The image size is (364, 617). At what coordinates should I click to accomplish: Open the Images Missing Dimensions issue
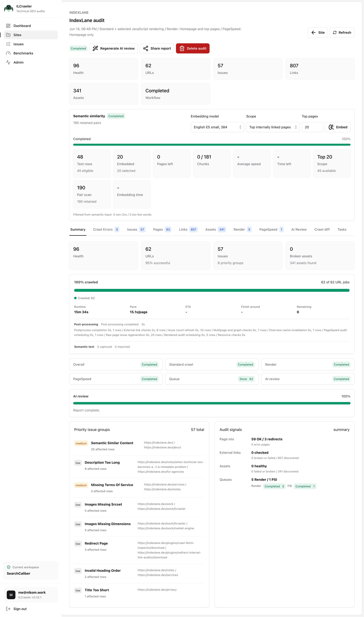click(139, 527)
